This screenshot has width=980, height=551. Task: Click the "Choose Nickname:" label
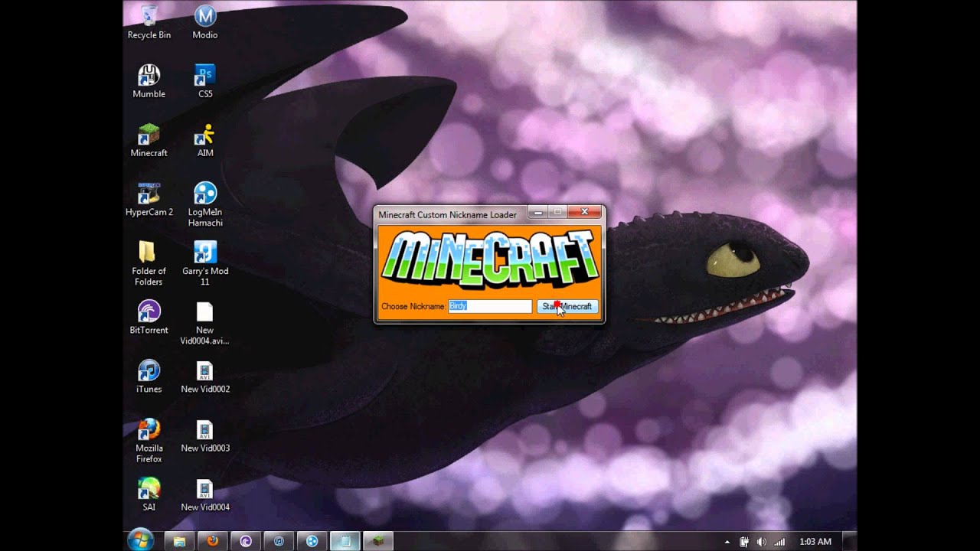[x=413, y=306]
